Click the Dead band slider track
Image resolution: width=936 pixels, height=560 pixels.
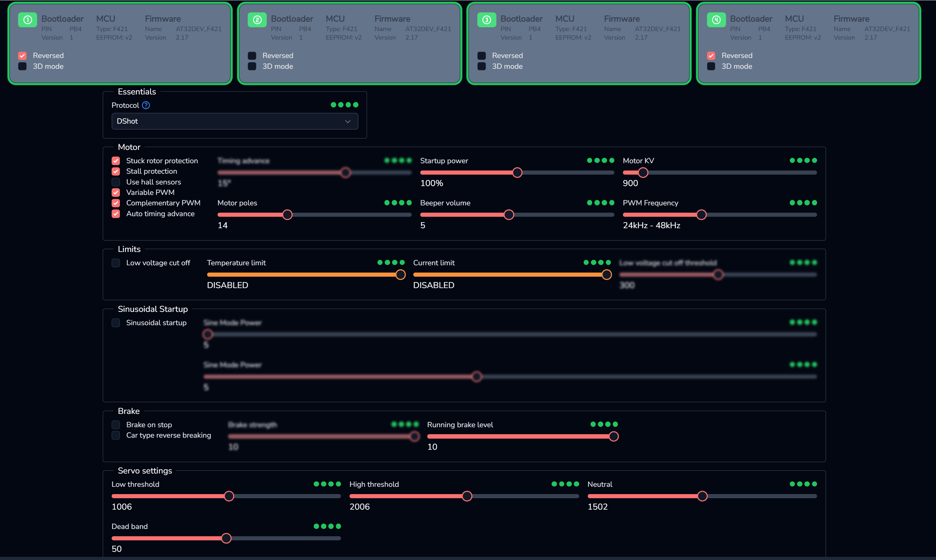click(x=226, y=538)
